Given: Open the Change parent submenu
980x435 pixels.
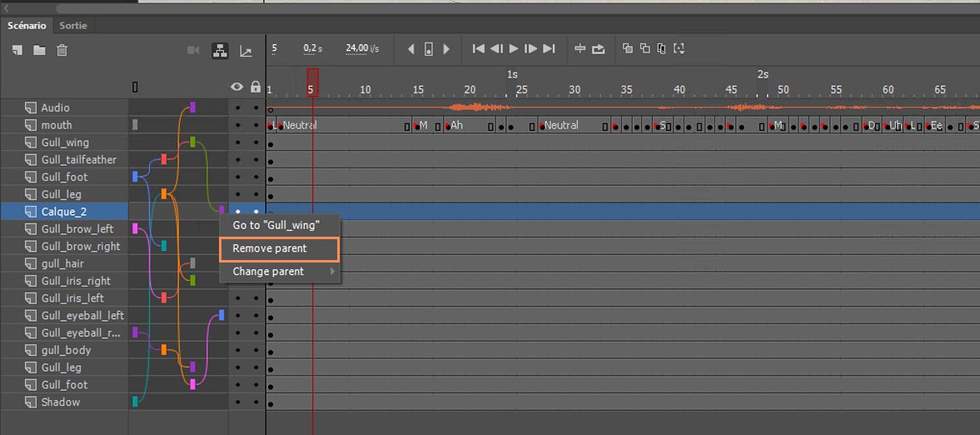Looking at the screenshot, I should click(280, 272).
